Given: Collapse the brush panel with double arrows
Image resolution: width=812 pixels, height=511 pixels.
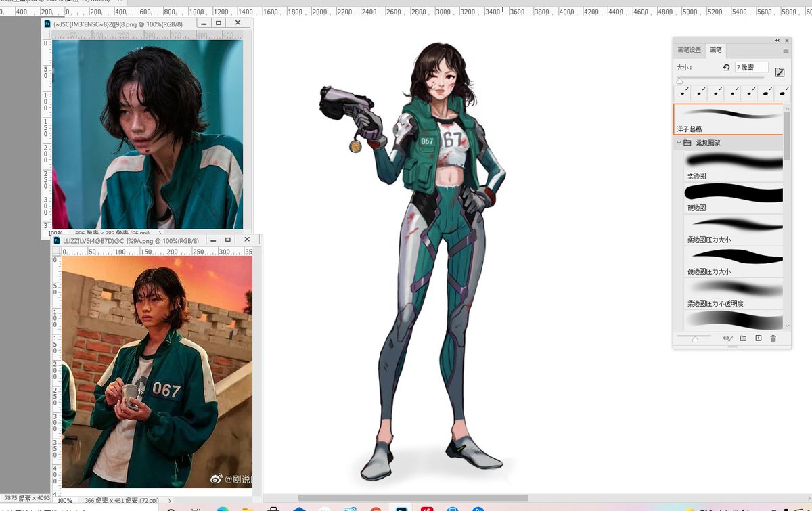Looking at the screenshot, I should [x=777, y=41].
